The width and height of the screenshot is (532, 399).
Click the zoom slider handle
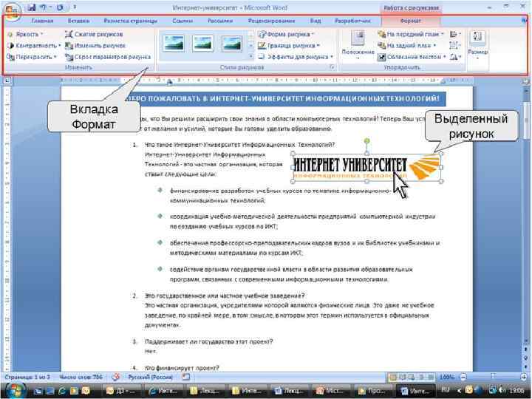pyautogui.click(x=493, y=377)
